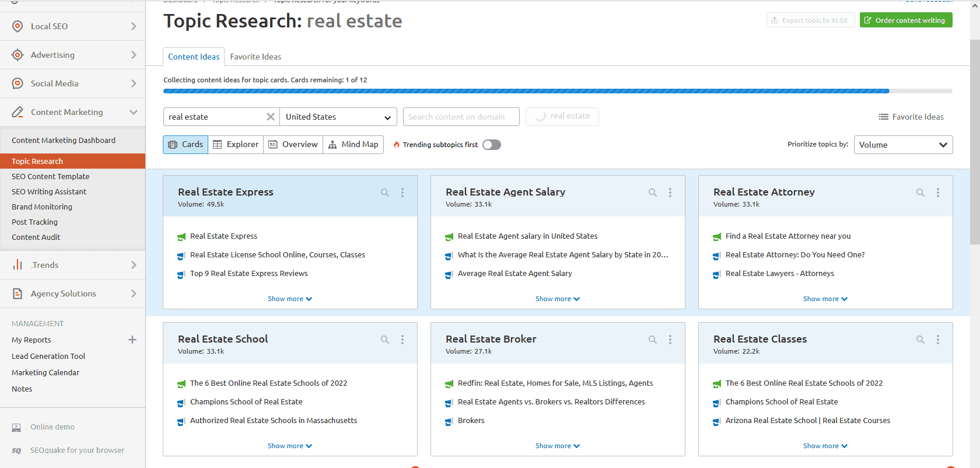
Task: Click the content ideas collection progress bar
Action: (x=557, y=91)
